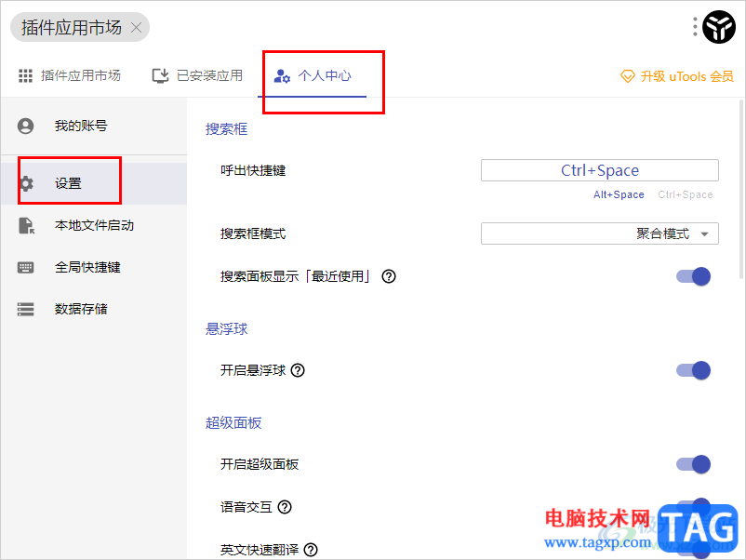746x560 pixels.
Task: Disable the 开启悬浮球 switch
Action: pos(694,370)
